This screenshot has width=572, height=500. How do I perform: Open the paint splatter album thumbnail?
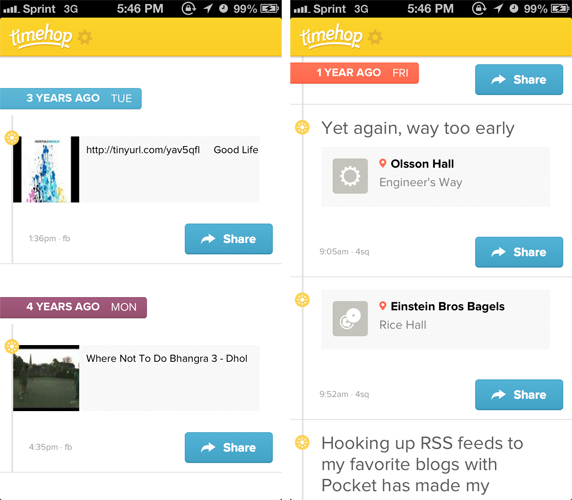(46, 169)
